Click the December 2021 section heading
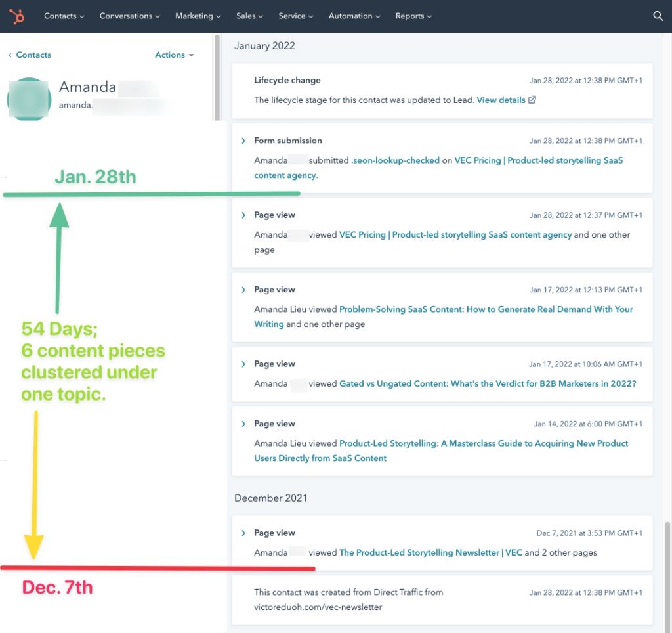 click(x=270, y=498)
